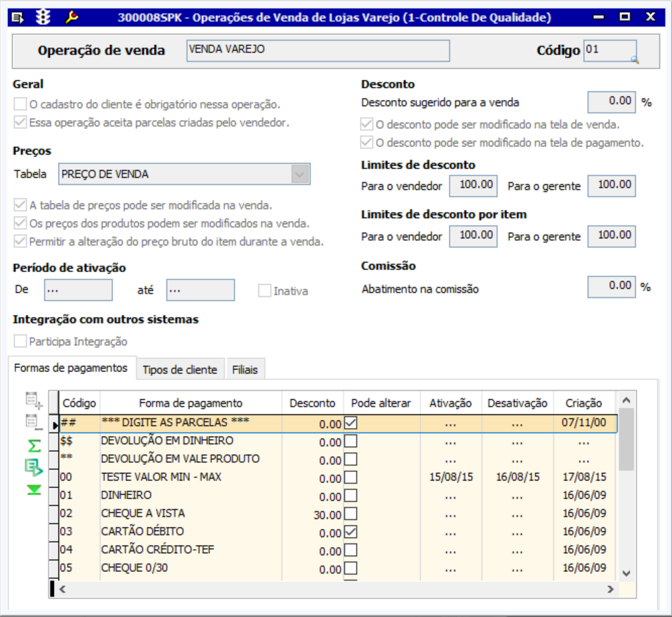Toggle discount modifiable on 'tela de pagamento' checkbox
This screenshot has height=617, width=672.
[x=366, y=142]
